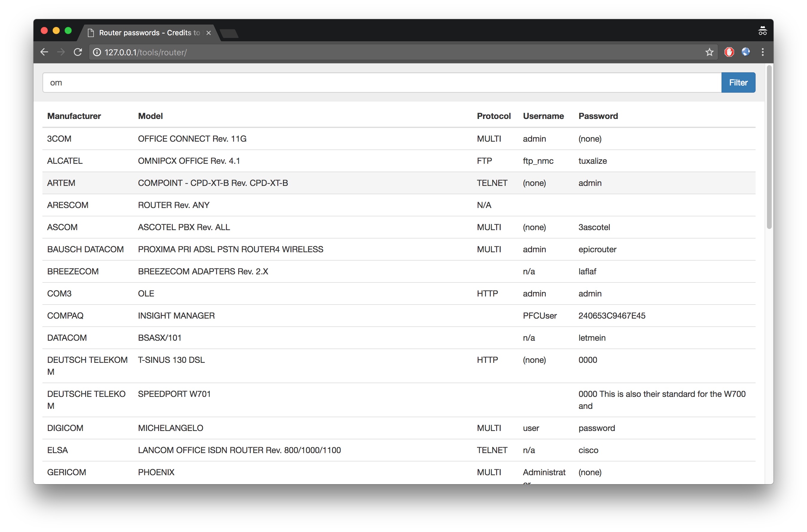Click DATACOM manufacturer cell

coord(67,338)
